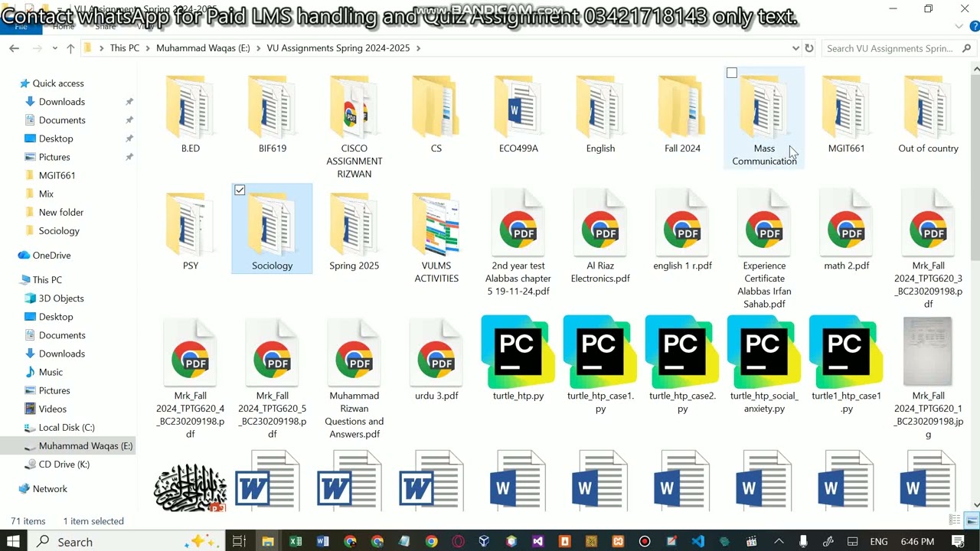Navigate to Muhammad Waqas (E:) breadcrumb
Image resolution: width=980 pixels, height=551 pixels.
[203, 48]
